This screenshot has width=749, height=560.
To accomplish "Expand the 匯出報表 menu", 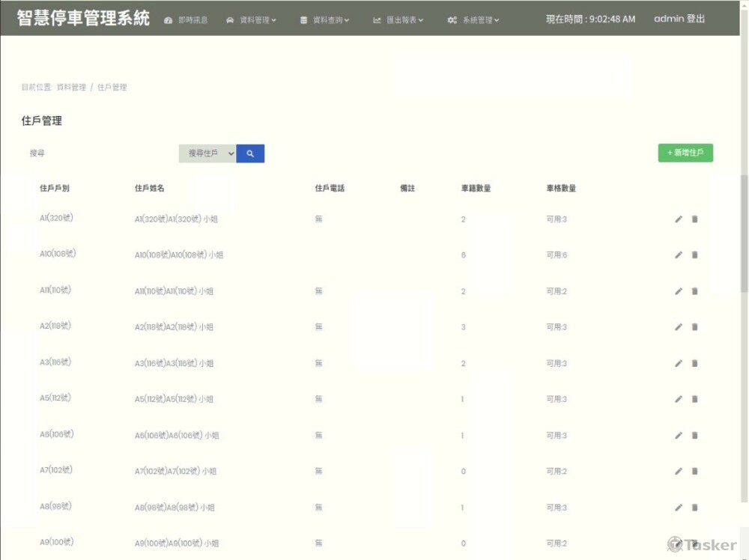I will point(398,20).
